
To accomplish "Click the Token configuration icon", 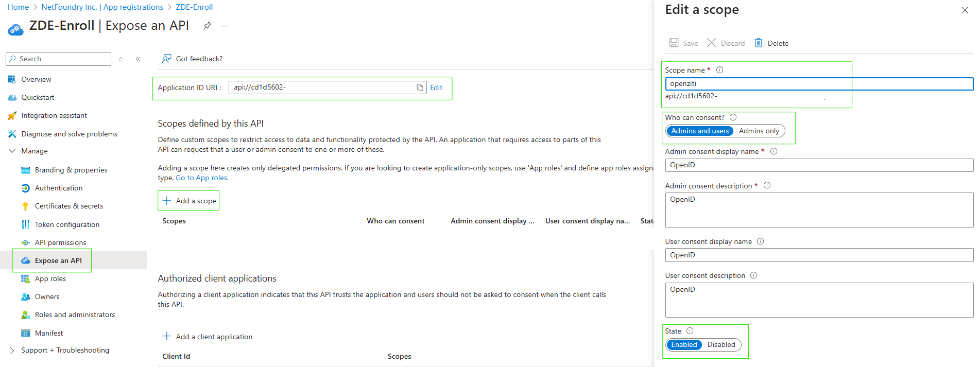I will click(x=25, y=224).
